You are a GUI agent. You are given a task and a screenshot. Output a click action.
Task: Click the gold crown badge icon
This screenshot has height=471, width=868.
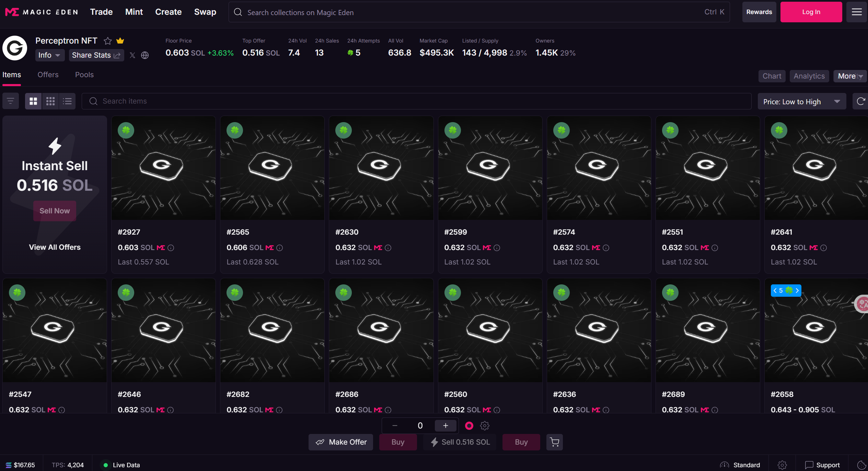(x=120, y=41)
